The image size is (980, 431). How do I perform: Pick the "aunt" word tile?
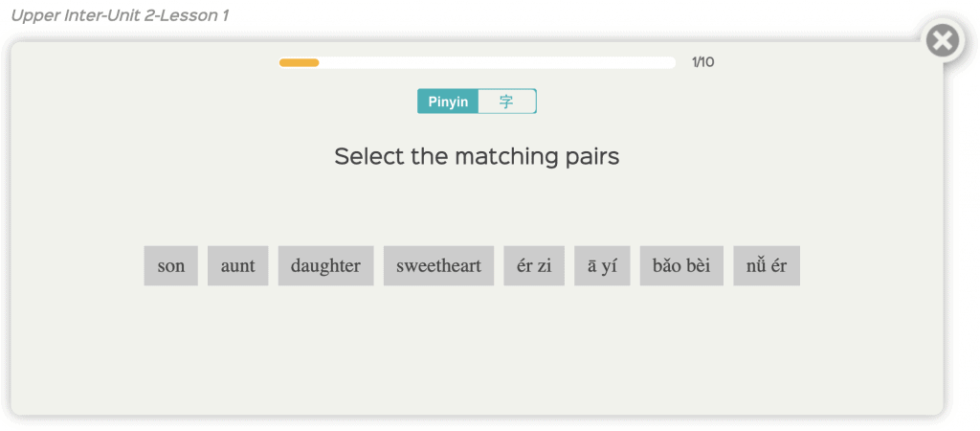point(237,266)
